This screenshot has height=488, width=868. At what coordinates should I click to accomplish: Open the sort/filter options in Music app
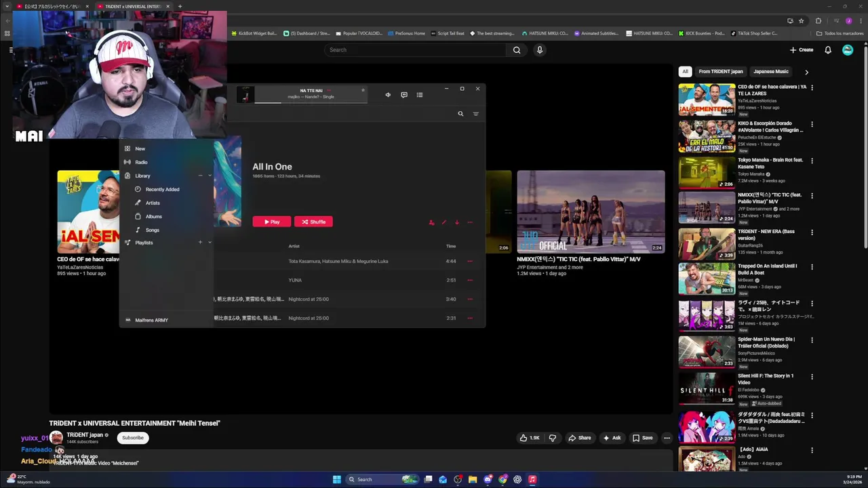pos(475,114)
